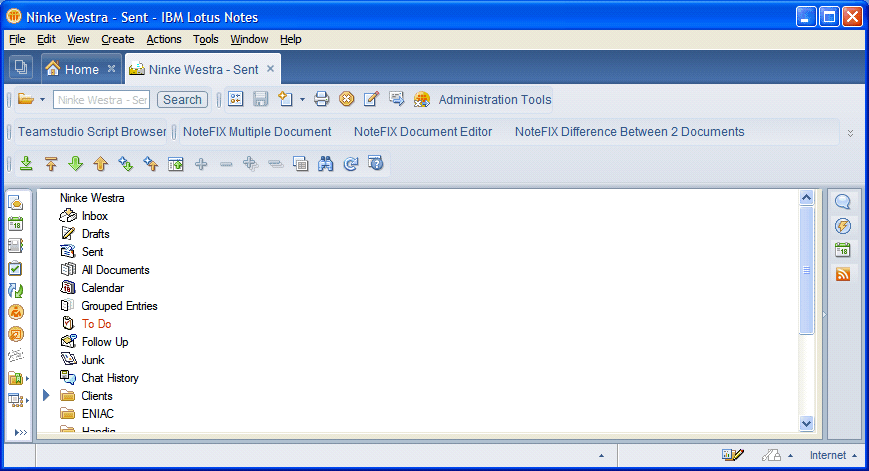Image resolution: width=869 pixels, height=471 pixels.
Task: Click the single plus expand icon
Action: pyautogui.click(x=201, y=164)
